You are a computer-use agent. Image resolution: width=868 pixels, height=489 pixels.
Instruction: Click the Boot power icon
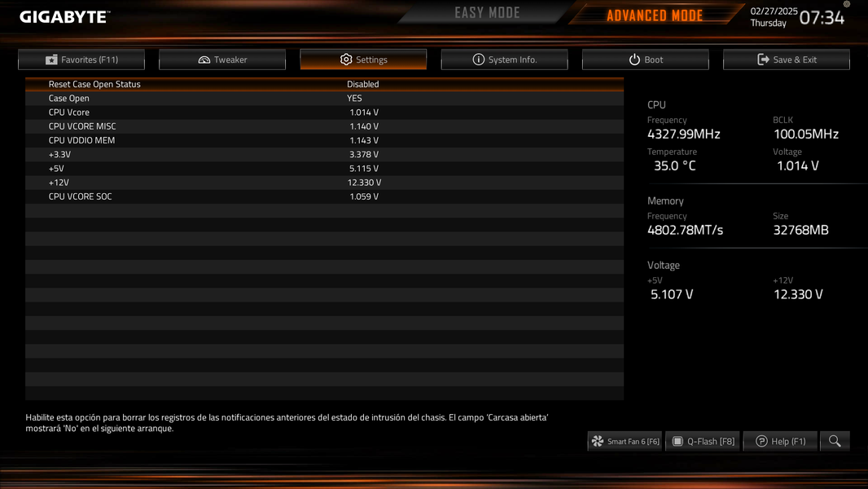(634, 59)
